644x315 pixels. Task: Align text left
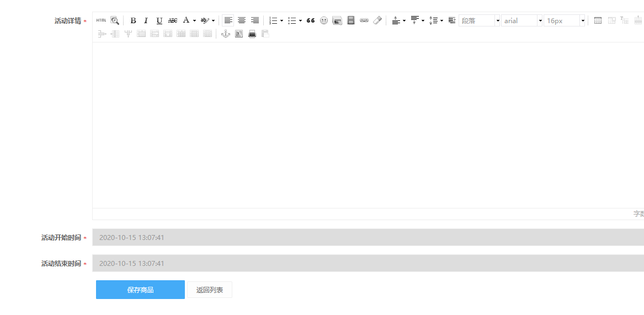[x=228, y=20]
